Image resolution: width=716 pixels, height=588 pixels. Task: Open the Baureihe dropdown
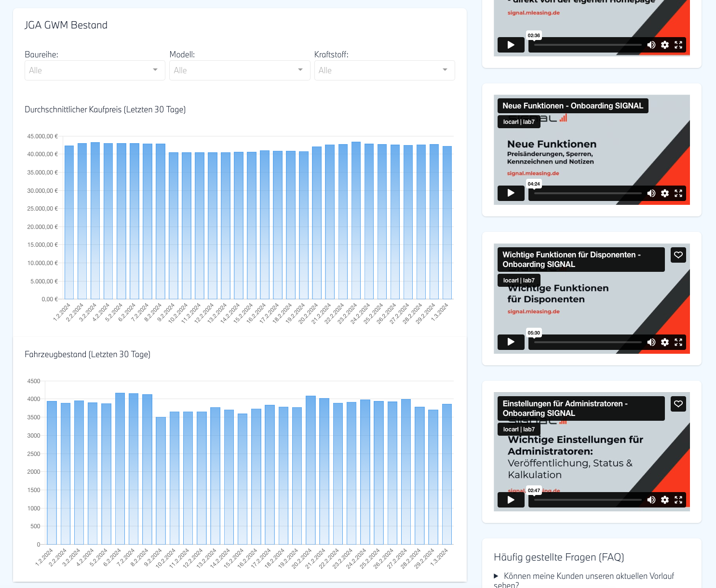tap(95, 70)
